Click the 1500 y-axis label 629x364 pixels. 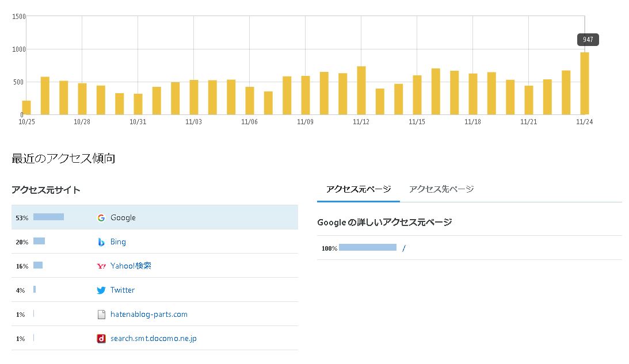pyautogui.click(x=19, y=17)
